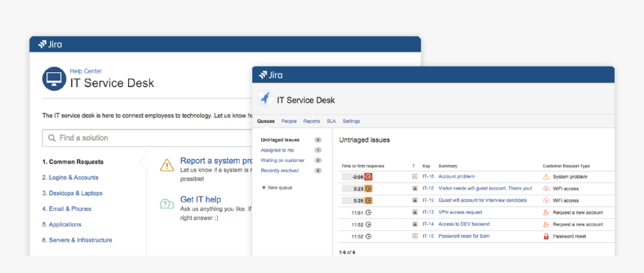644x273 pixels.
Task: Click the WiFi access cloud icon on IT-19
Action: [546, 201]
